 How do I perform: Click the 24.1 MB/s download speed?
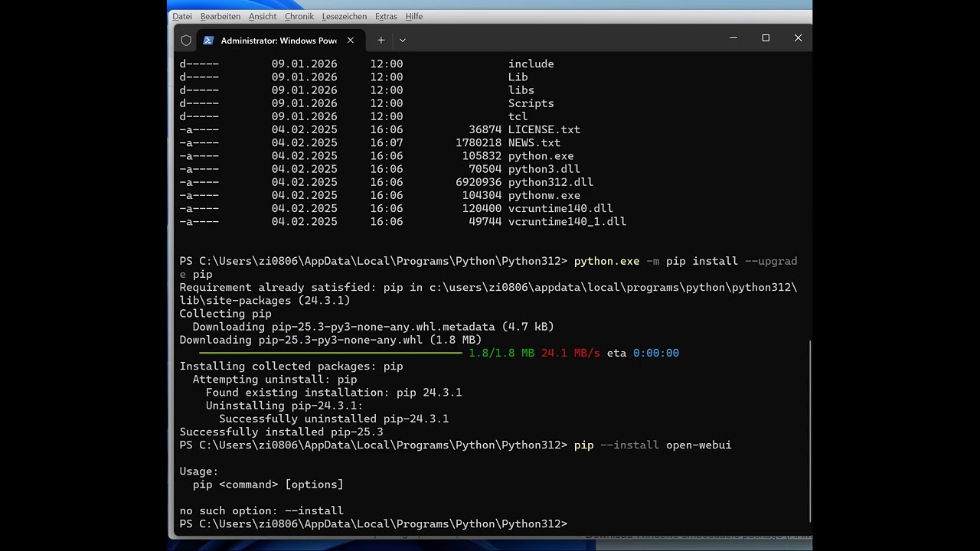coord(570,353)
